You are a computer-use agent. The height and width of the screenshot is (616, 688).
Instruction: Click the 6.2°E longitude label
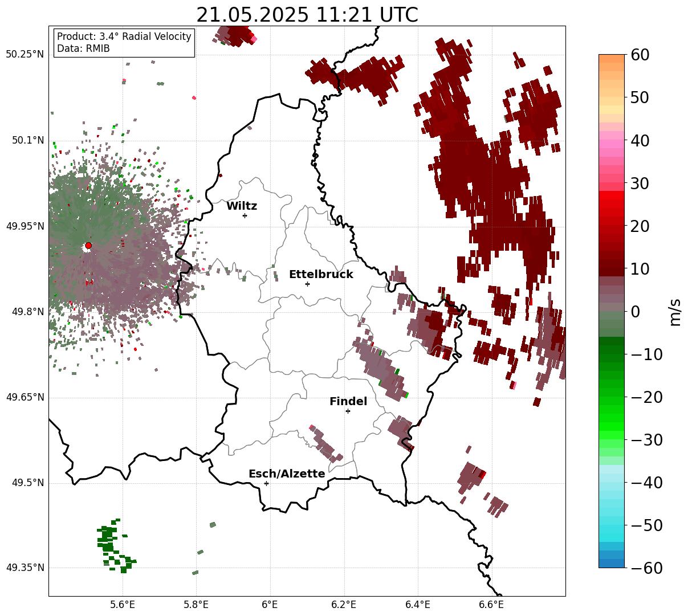(x=344, y=605)
